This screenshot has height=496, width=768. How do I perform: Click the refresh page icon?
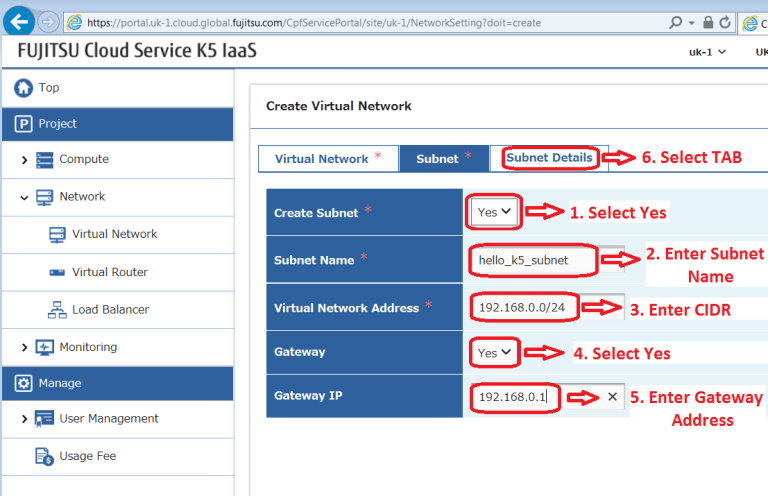(x=725, y=22)
